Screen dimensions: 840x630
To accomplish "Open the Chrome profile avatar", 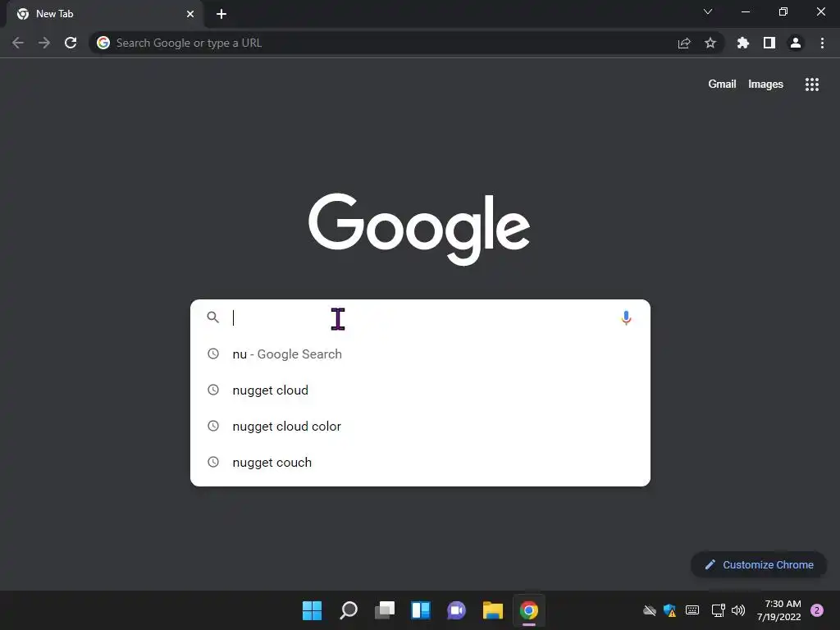I will click(x=796, y=43).
